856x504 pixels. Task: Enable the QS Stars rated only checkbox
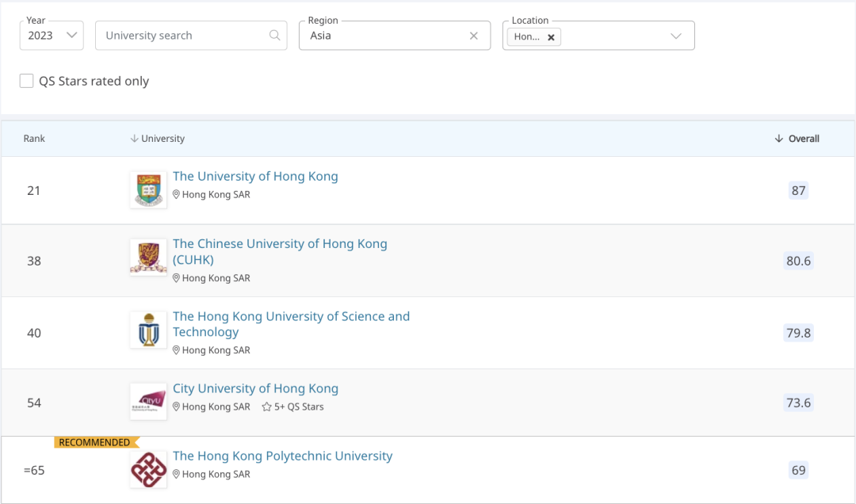26,81
